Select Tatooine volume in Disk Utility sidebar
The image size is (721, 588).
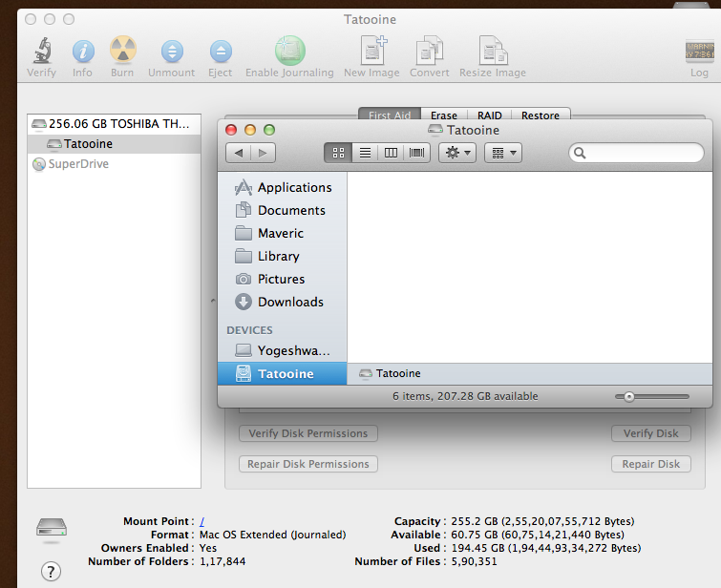coord(114,144)
